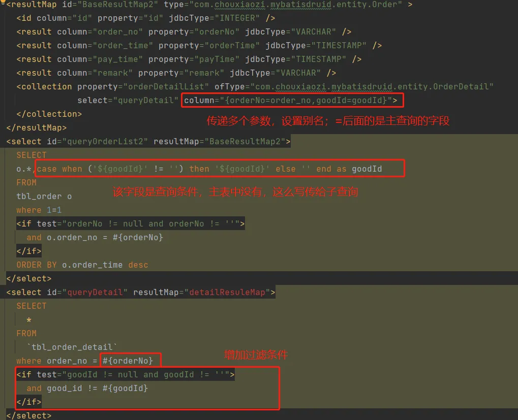Click the </if> after the good_id condition
The height and width of the screenshot is (420, 518).
[29, 402]
